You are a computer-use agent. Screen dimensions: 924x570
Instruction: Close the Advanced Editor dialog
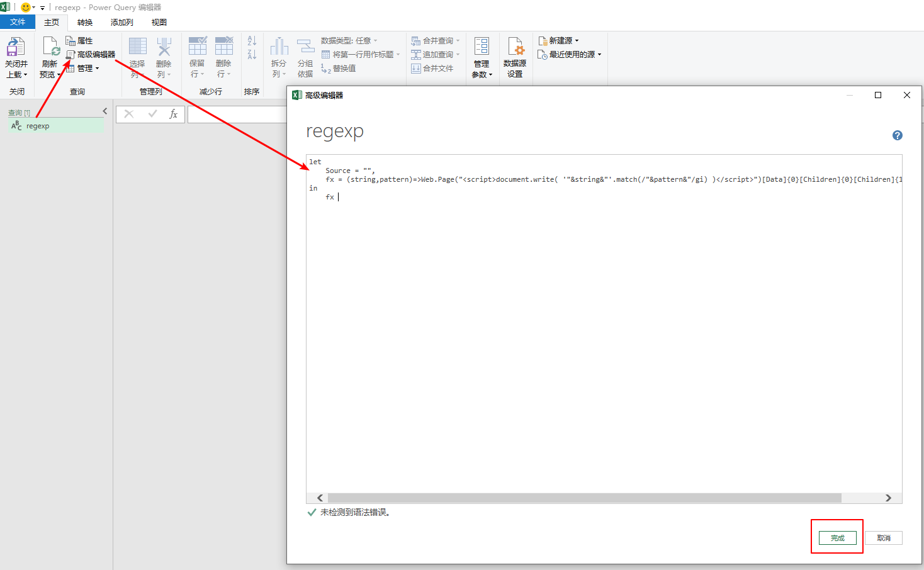tap(907, 95)
